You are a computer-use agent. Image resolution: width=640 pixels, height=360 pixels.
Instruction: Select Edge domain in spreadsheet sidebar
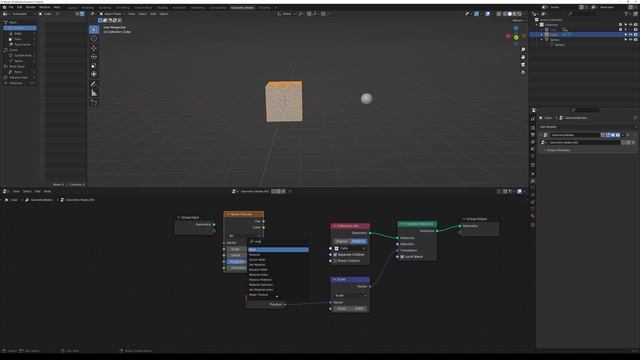pos(20,33)
